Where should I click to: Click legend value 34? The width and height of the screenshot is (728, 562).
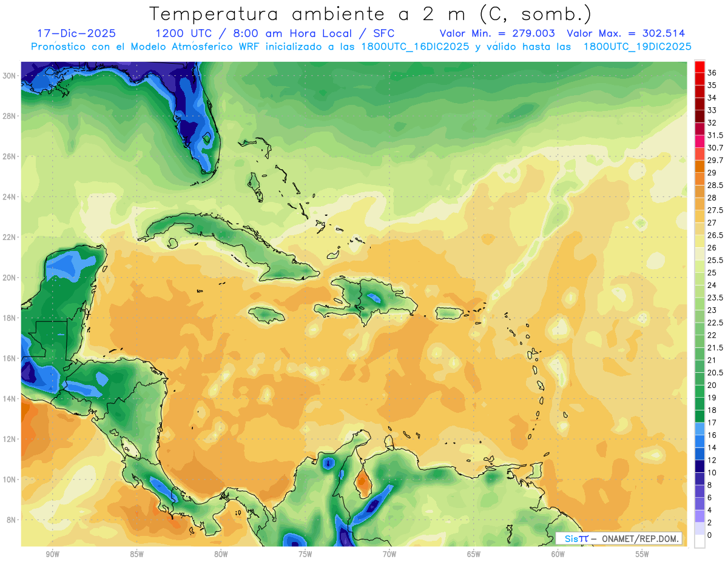point(712,98)
